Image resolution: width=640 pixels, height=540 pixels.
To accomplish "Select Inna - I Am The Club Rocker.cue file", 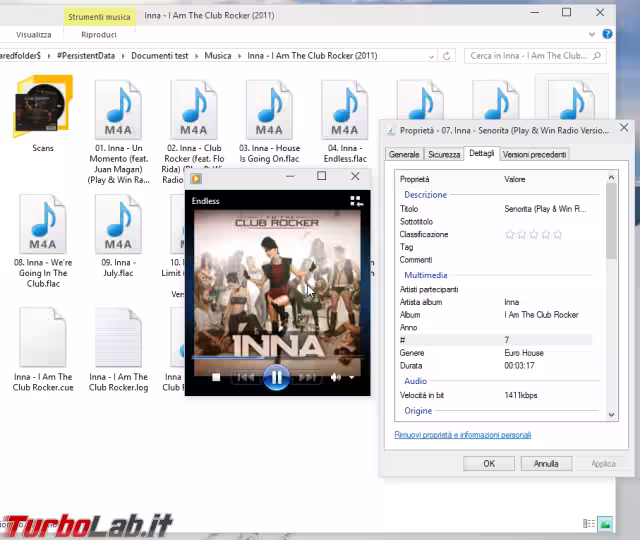I will pyautogui.click(x=43, y=349).
